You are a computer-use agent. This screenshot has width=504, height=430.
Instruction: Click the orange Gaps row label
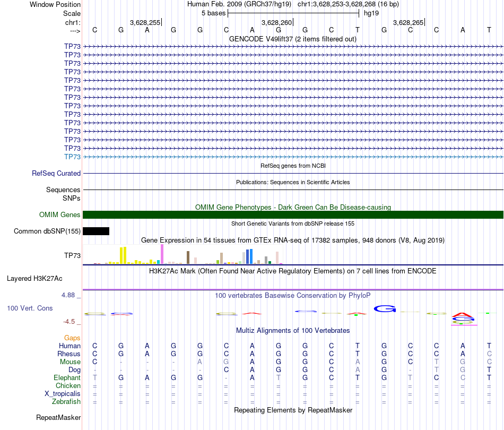72,338
